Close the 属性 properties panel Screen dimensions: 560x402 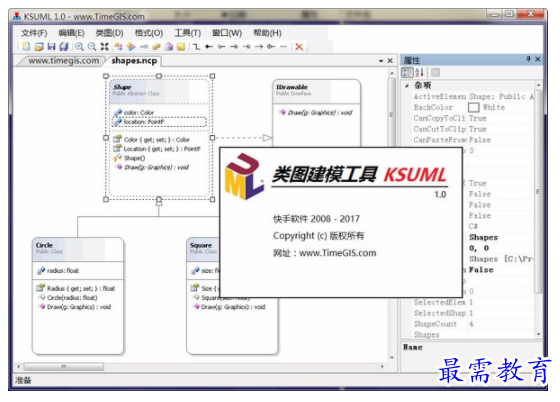pyautogui.click(x=538, y=59)
